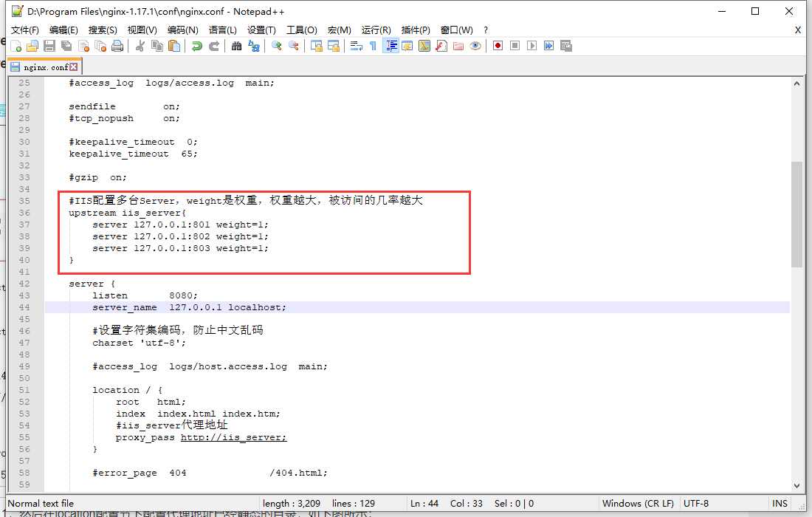Click the Zoom Out magnifier icon

(x=294, y=46)
